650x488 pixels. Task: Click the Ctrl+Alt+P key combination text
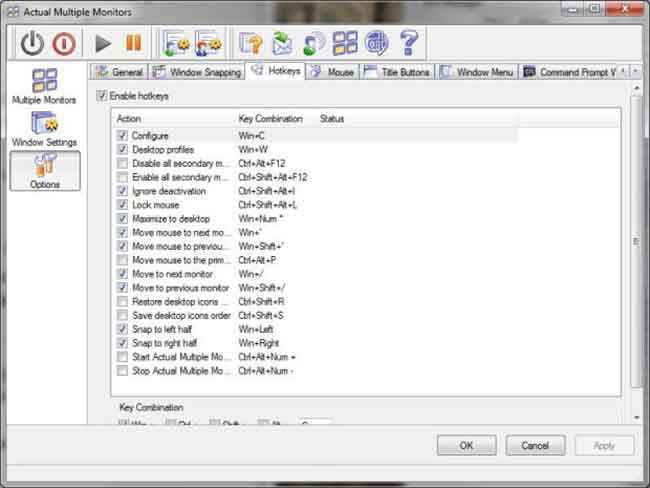pos(257,260)
